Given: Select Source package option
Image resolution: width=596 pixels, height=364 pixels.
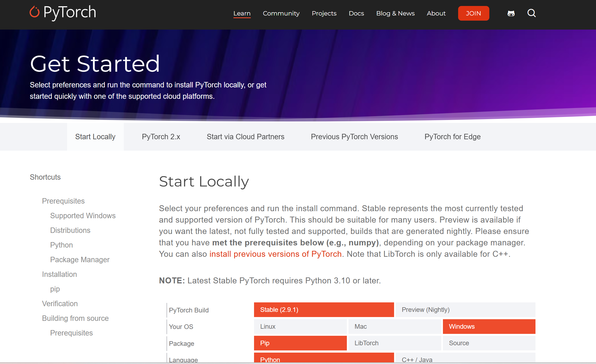Looking at the screenshot, I should click(489, 343).
